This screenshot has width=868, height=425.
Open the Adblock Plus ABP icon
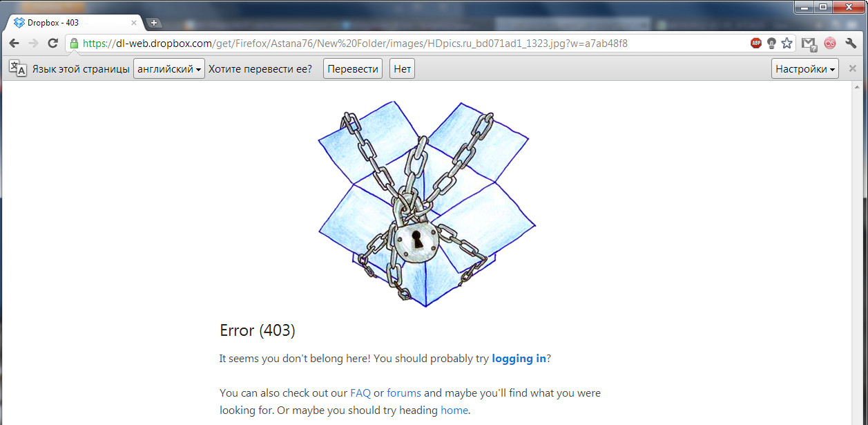coord(756,43)
